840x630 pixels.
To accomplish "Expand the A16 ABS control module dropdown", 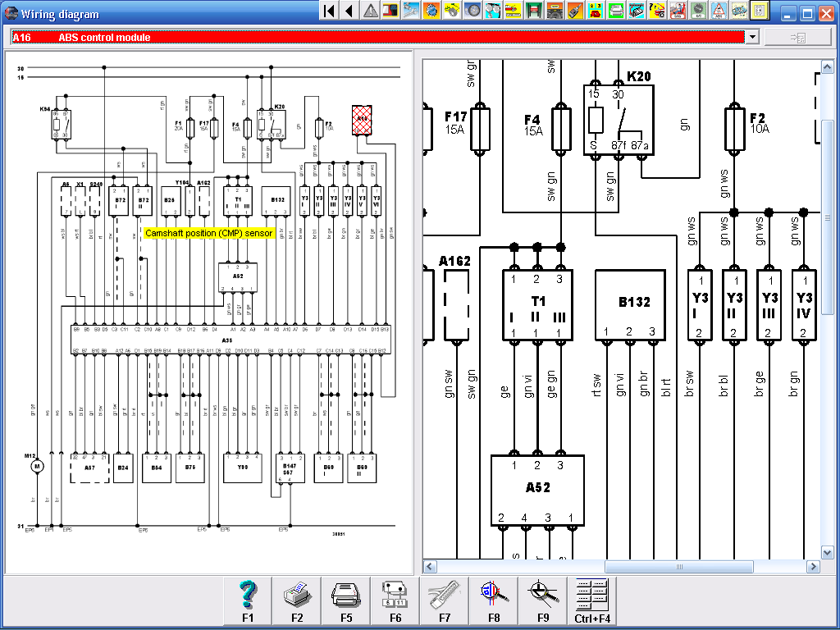I will tap(753, 37).
